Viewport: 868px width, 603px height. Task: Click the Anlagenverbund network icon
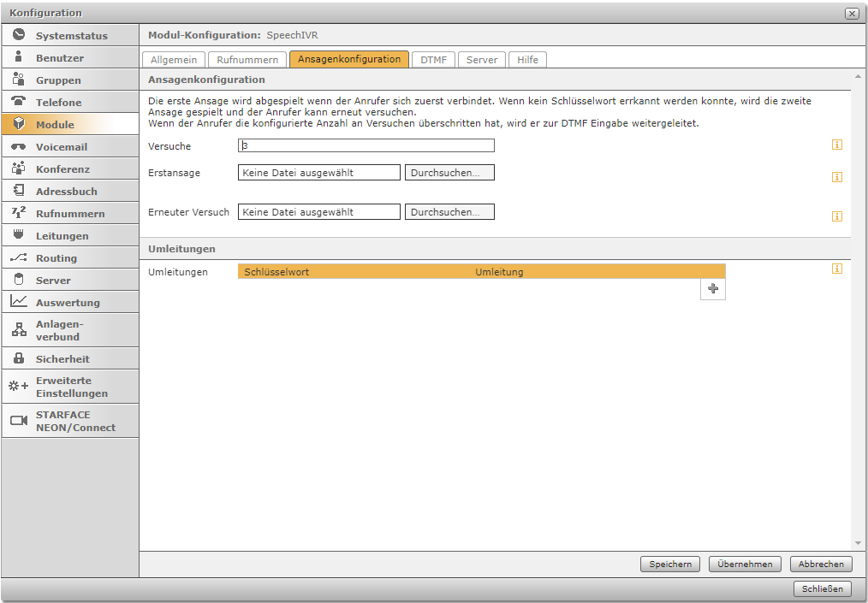pyautogui.click(x=19, y=329)
